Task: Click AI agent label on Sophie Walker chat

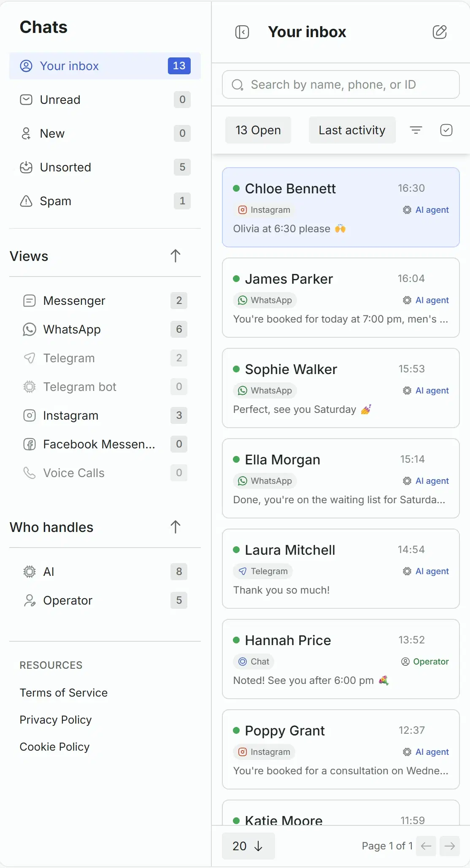Action: point(426,391)
